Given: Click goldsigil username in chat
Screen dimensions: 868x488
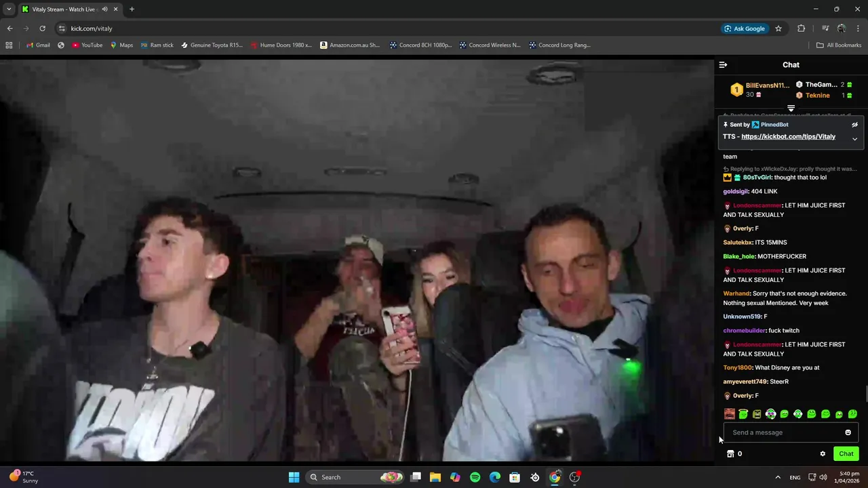Looking at the screenshot, I should coord(736,192).
